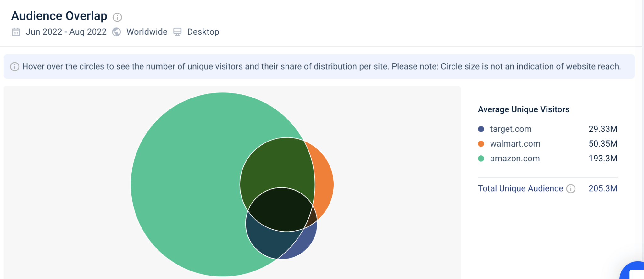Select the target.com label in the legend

[x=511, y=129]
